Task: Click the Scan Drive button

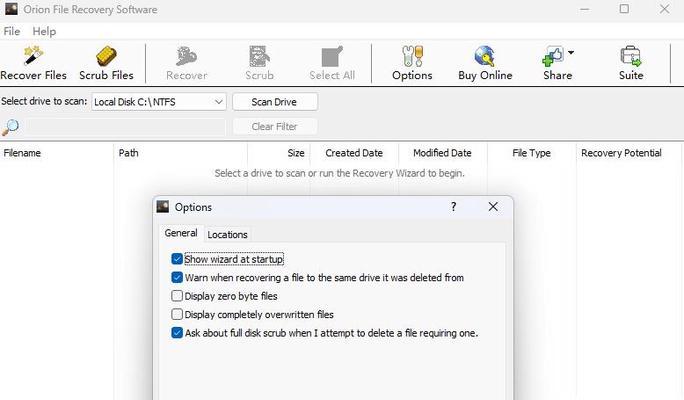Action: click(x=275, y=102)
